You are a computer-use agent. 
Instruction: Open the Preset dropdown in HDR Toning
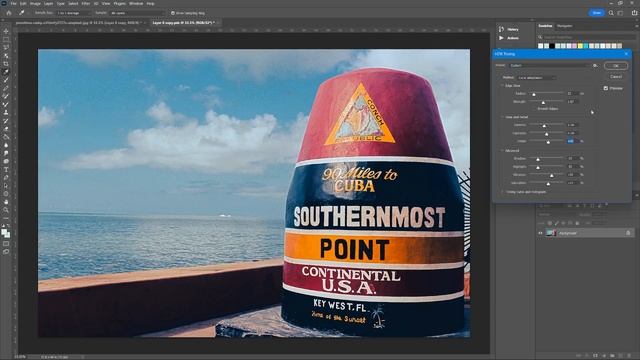pyautogui.click(x=549, y=65)
